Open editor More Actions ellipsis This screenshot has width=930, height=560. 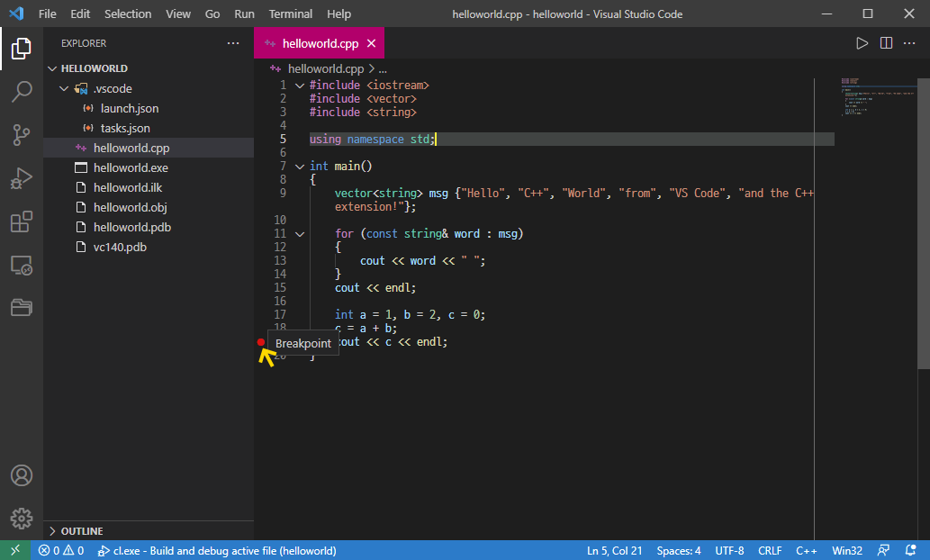coord(909,43)
